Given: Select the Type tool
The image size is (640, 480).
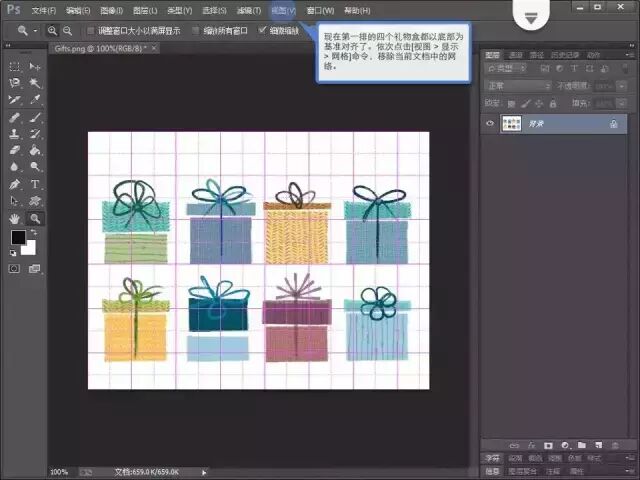Looking at the screenshot, I should click(x=35, y=184).
